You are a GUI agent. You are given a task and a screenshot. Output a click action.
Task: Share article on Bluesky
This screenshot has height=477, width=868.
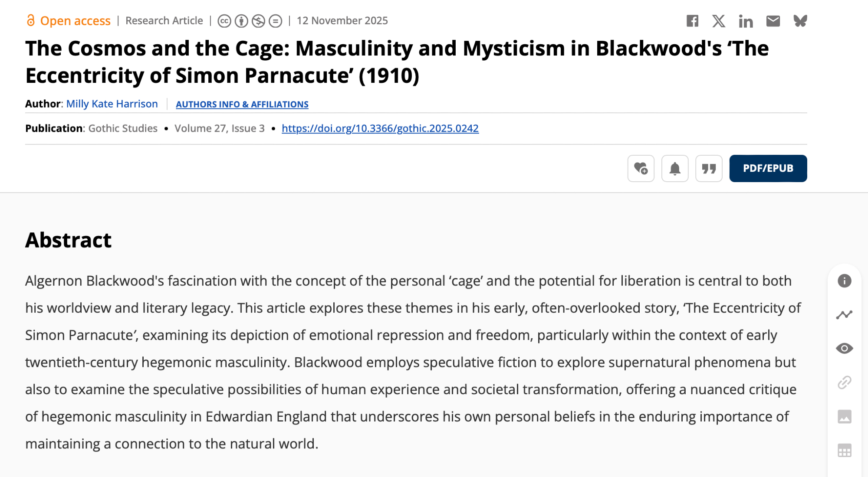(x=800, y=21)
